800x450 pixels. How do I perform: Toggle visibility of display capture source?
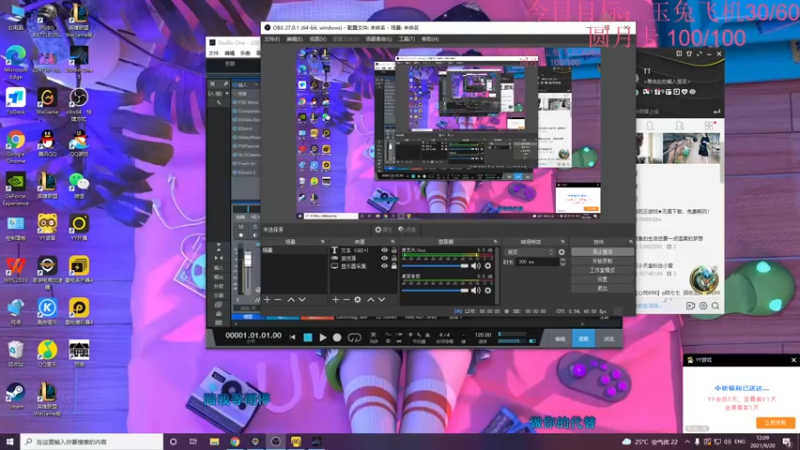[384, 266]
